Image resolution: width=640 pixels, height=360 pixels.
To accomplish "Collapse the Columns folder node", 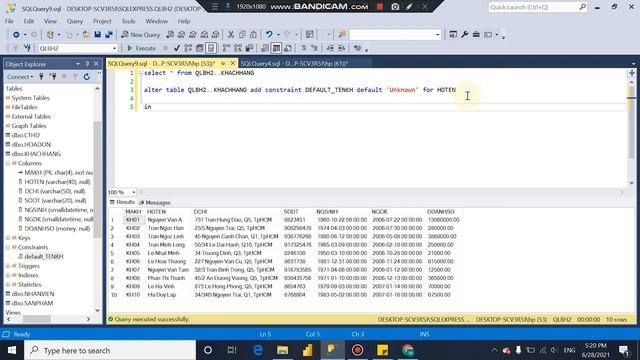I will click(8, 163).
